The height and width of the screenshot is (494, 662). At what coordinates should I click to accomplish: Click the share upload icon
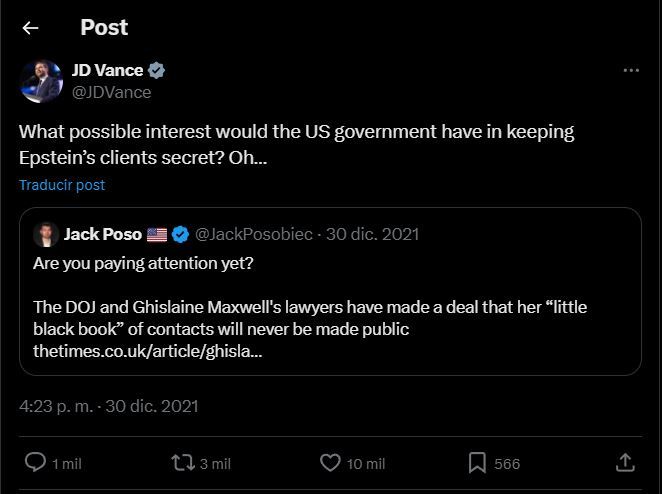625,462
